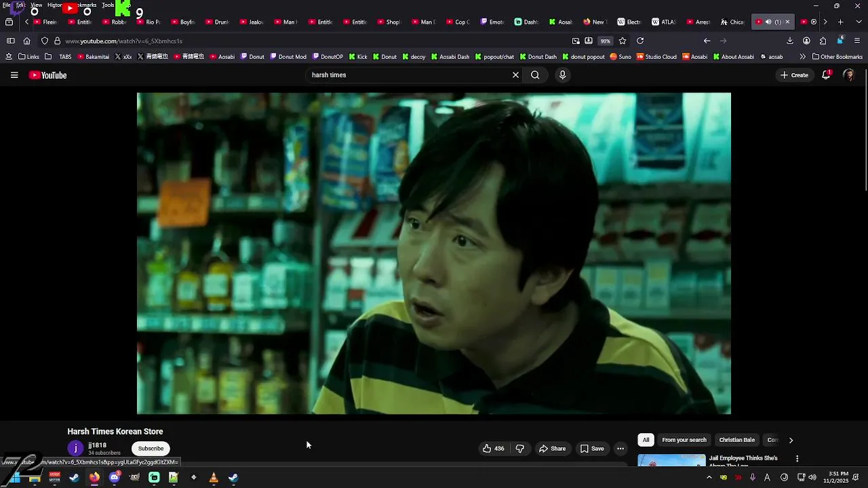868x488 pixels.
Task: Select the Christian Bale filter chip
Action: pyautogui.click(x=736, y=440)
